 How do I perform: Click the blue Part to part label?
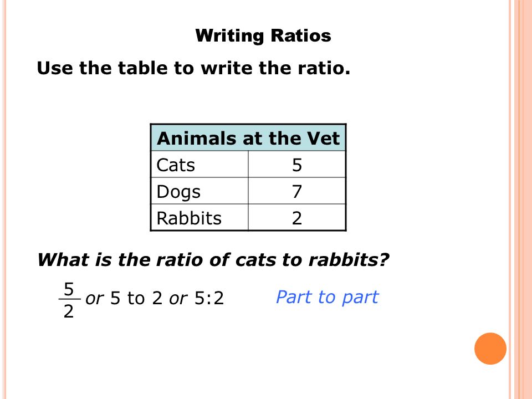click(x=327, y=298)
